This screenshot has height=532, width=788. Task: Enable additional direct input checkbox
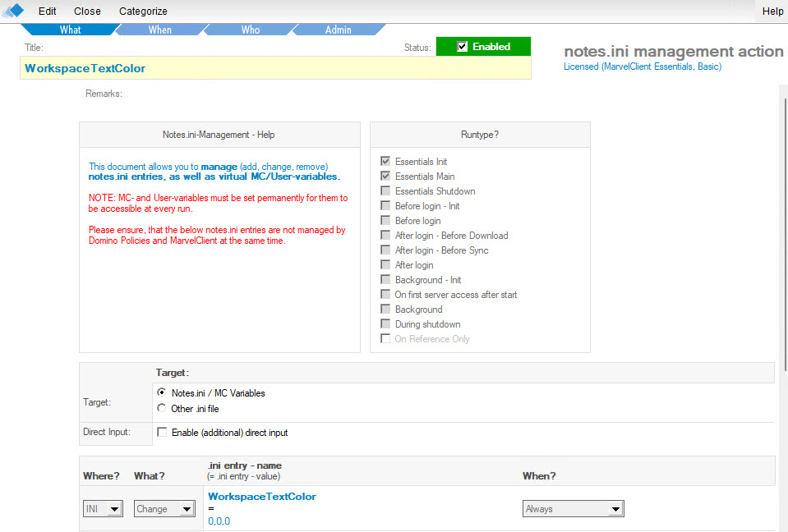tap(162, 432)
